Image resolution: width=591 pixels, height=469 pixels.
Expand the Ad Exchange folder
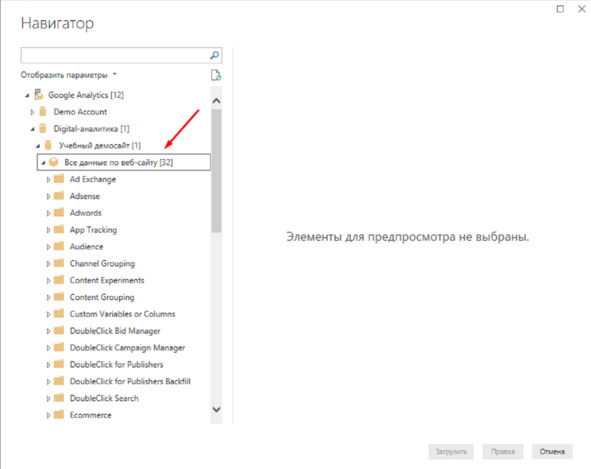[48, 179]
